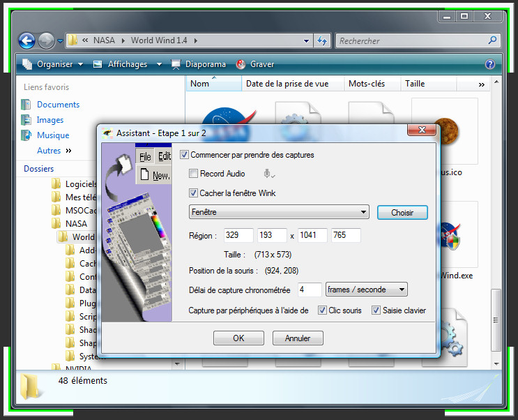Open the frames / seconde dropdown
518x420 pixels.
pos(367,290)
